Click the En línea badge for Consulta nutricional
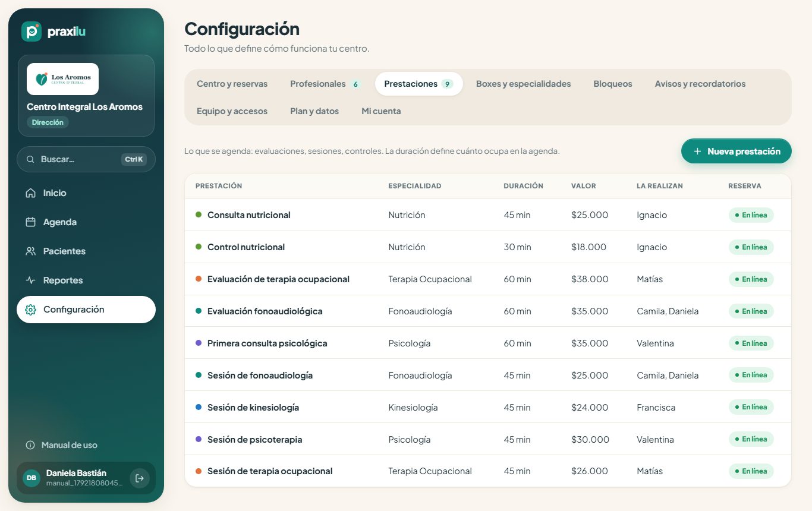The height and width of the screenshot is (511, 812). tap(751, 215)
